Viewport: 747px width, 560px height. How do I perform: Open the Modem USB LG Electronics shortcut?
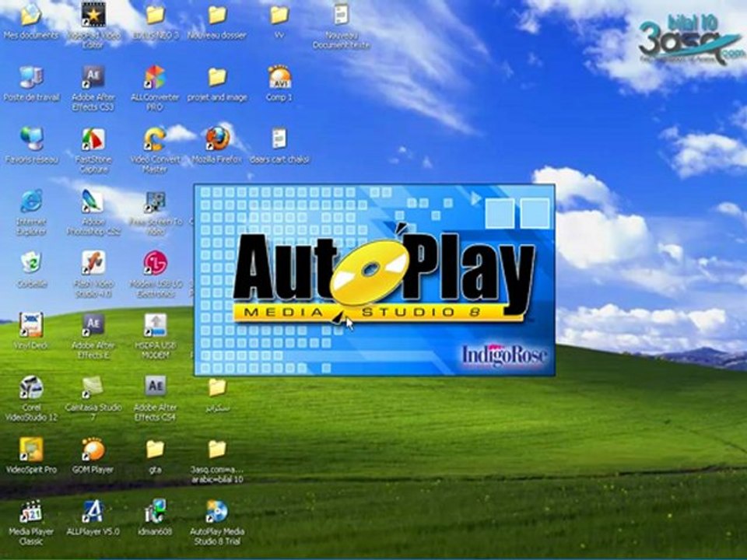[x=155, y=263]
